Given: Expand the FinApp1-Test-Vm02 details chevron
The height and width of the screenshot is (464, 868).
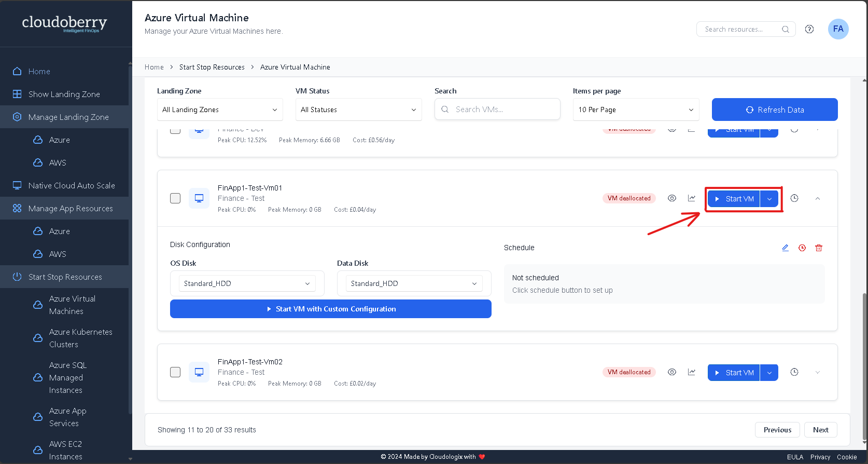Looking at the screenshot, I should (818, 372).
